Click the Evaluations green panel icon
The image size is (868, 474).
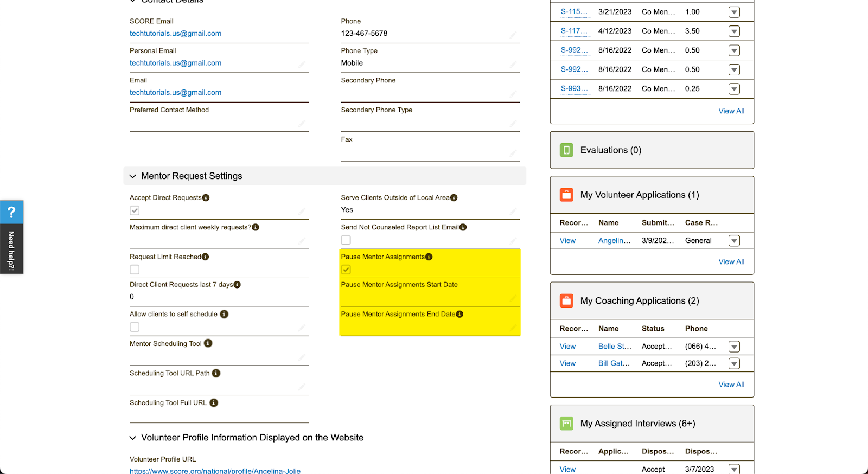[566, 150]
